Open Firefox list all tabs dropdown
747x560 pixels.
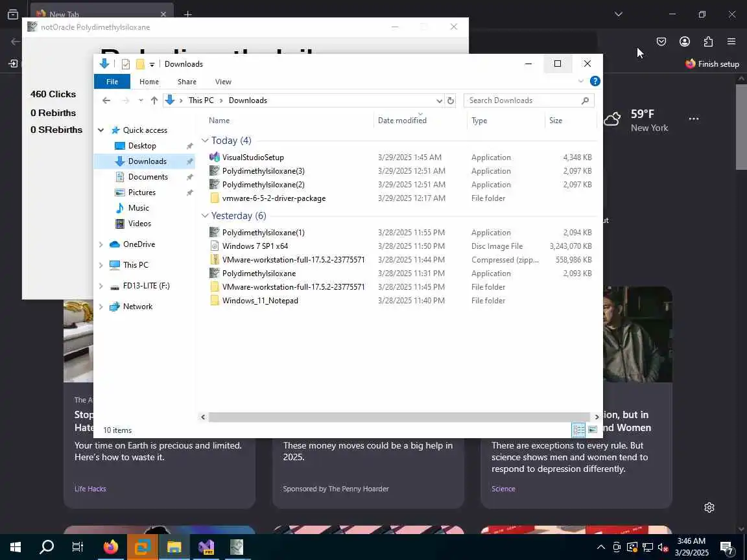619,14
